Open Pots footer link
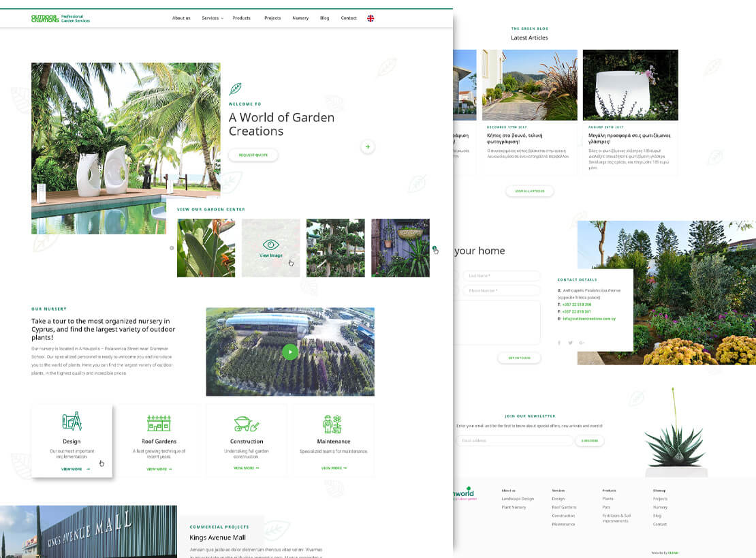Screen dimensions: 756x558 [607, 508]
